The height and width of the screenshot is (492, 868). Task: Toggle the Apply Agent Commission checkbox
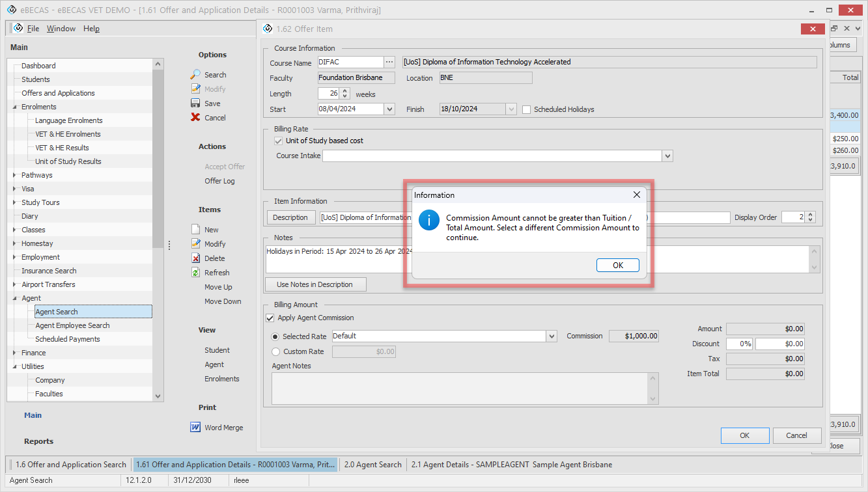click(x=270, y=318)
